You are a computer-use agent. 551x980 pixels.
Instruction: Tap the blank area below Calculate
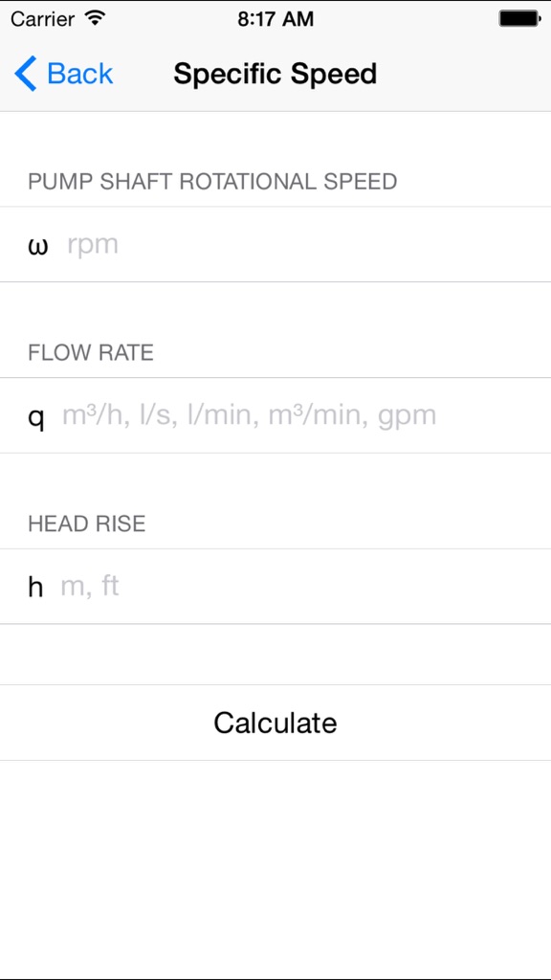[275, 869]
